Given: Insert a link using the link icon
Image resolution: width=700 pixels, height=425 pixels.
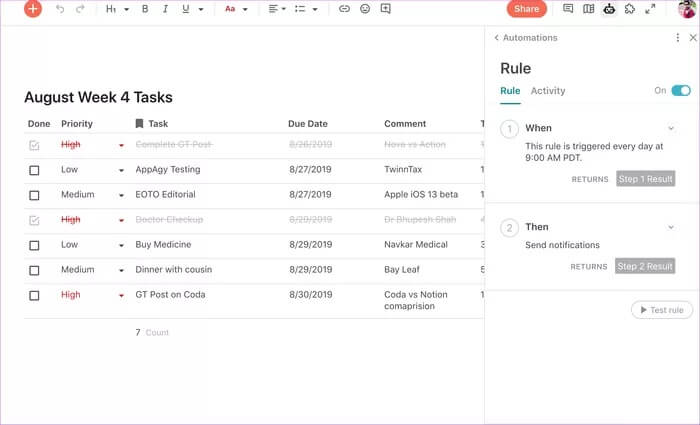Looking at the screenshot, I should 344,9.
